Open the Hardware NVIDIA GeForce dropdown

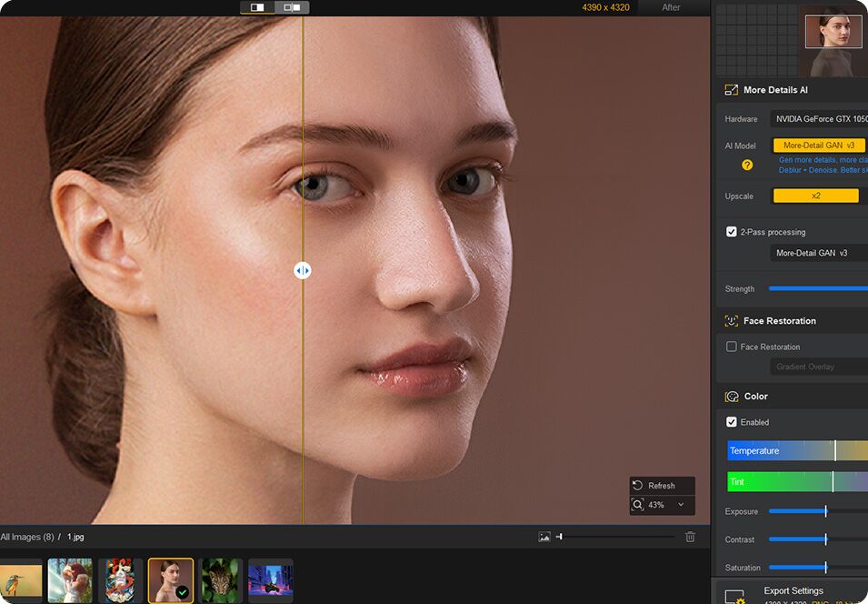pyautogui.click(x=818, y=119)
